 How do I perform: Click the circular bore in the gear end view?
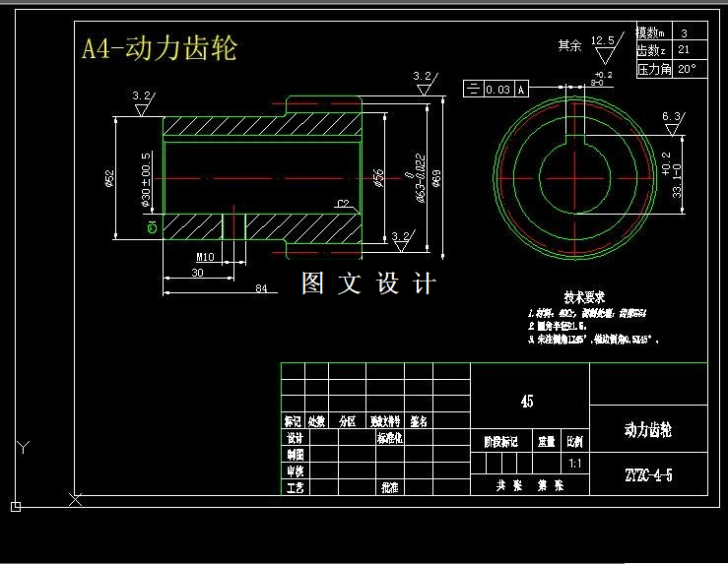pos(574,177)
